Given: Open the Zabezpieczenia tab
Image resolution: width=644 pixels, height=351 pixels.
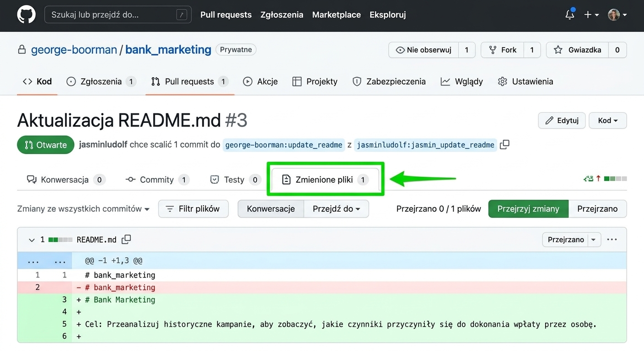Looking at the screenshot, I should point(389,81).
